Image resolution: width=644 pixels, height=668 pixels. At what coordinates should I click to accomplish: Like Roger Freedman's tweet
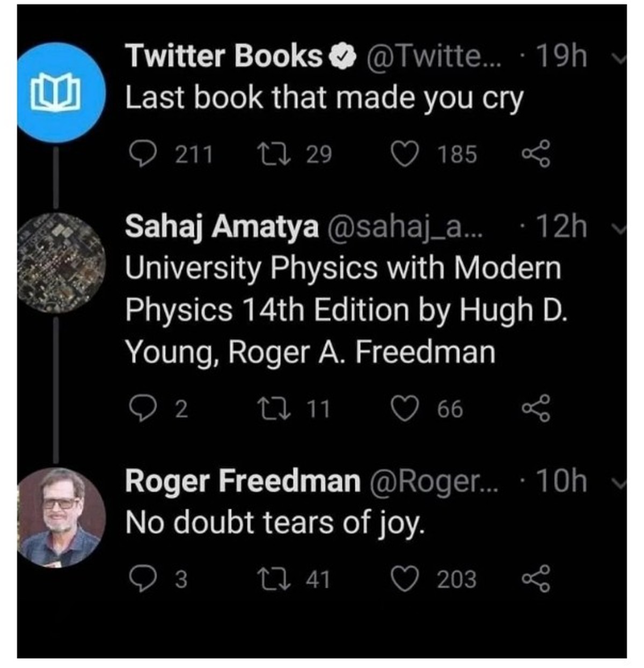click(404, 579)
